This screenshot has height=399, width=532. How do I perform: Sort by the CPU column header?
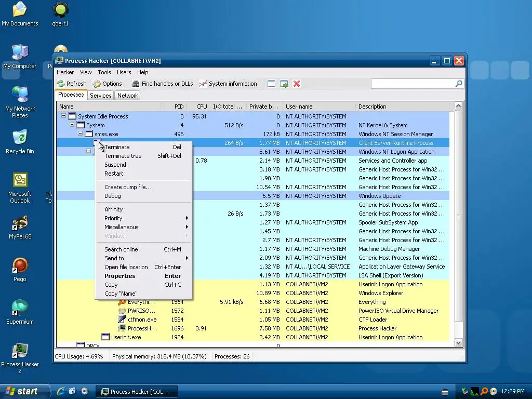[x=198, y=107]
